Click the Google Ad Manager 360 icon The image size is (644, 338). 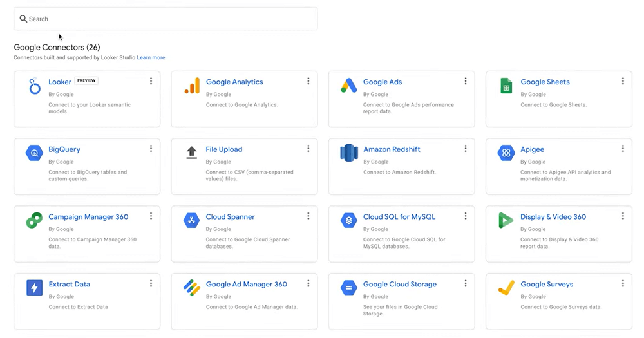tap(191, 288)
